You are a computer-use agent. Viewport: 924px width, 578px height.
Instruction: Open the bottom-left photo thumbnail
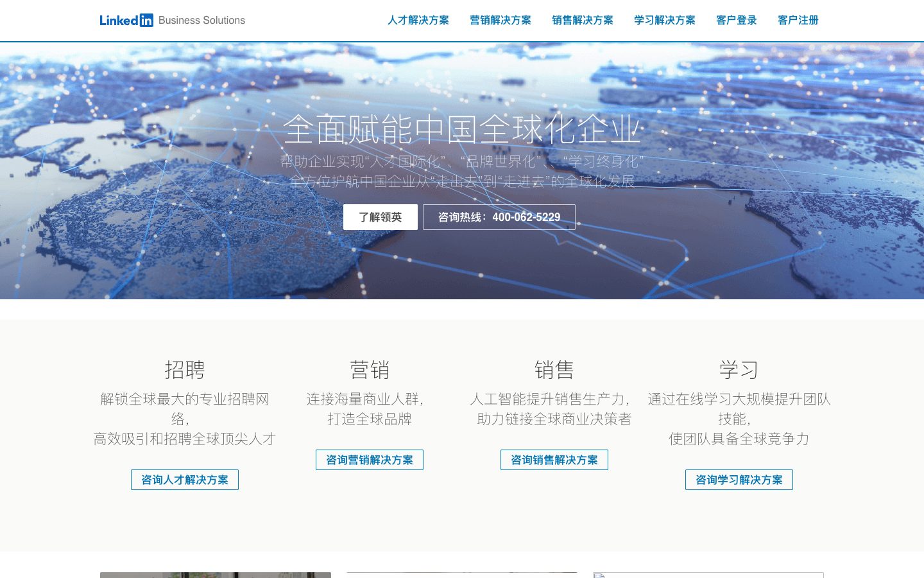coord(216,575)
